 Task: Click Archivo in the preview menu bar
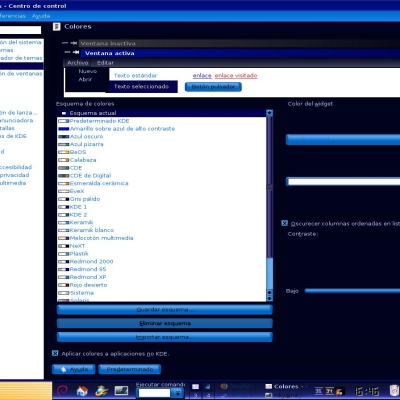[x=77, y=63]
